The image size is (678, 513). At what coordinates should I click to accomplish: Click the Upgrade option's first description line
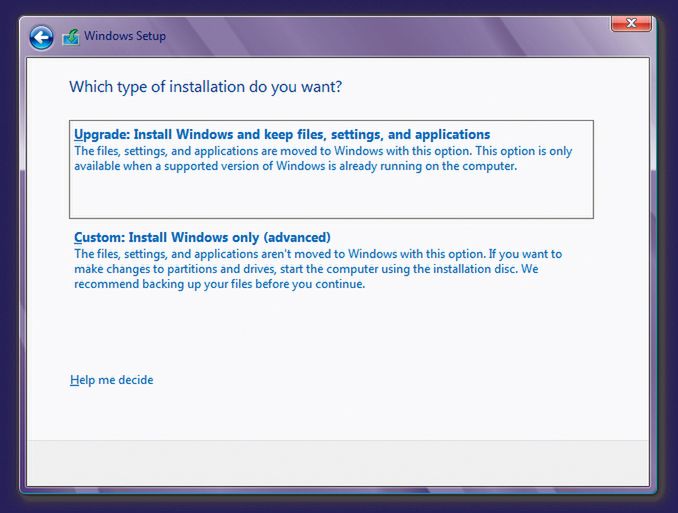point(323,151)
